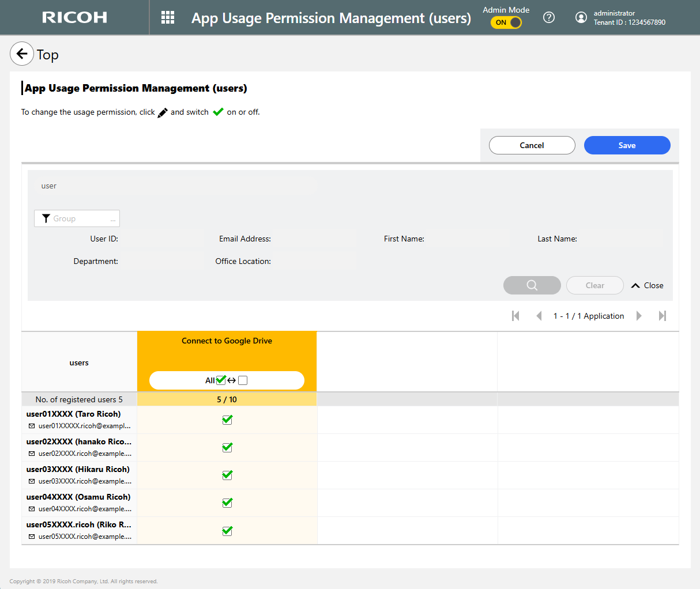Uncheck Google Drive permission for user05XXXX.ricoh

click(227, 530)
